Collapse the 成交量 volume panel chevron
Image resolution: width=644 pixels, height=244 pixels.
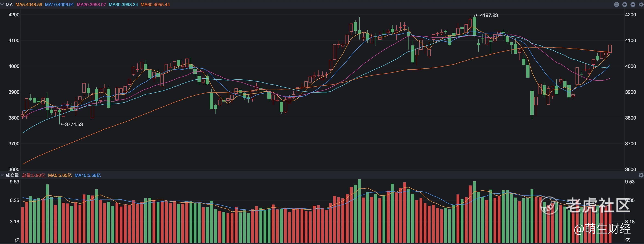2,175
